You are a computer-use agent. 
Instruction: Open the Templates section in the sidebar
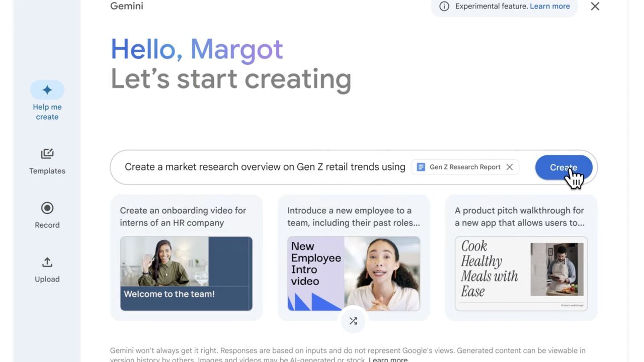coord(47,162)
